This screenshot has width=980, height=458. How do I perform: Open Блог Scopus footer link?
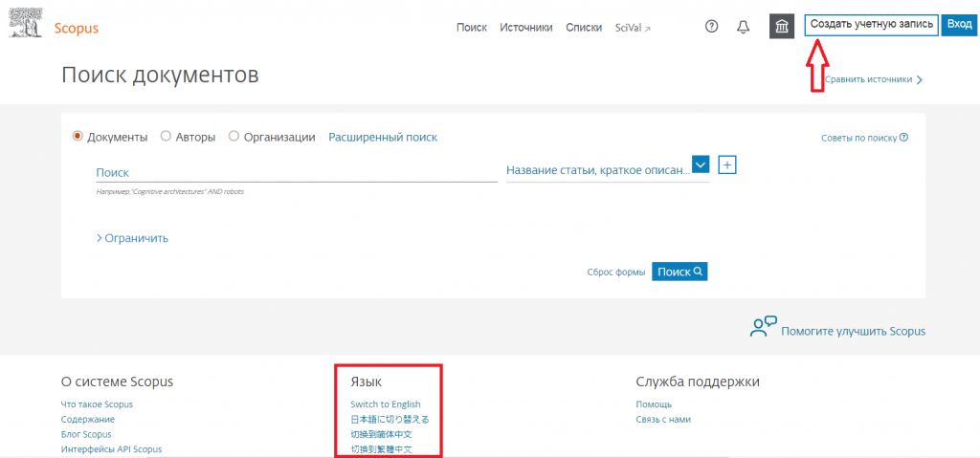pos(86,434)
